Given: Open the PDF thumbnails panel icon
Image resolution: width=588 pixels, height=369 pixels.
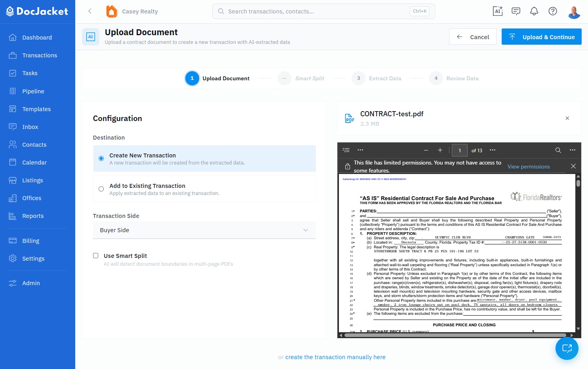Looking at the screenshot, I should pyautogui.click(x=346, y=150).
